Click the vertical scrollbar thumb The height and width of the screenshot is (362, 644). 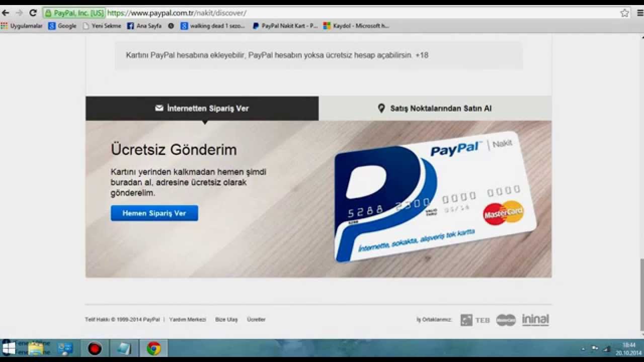point(641,294)
